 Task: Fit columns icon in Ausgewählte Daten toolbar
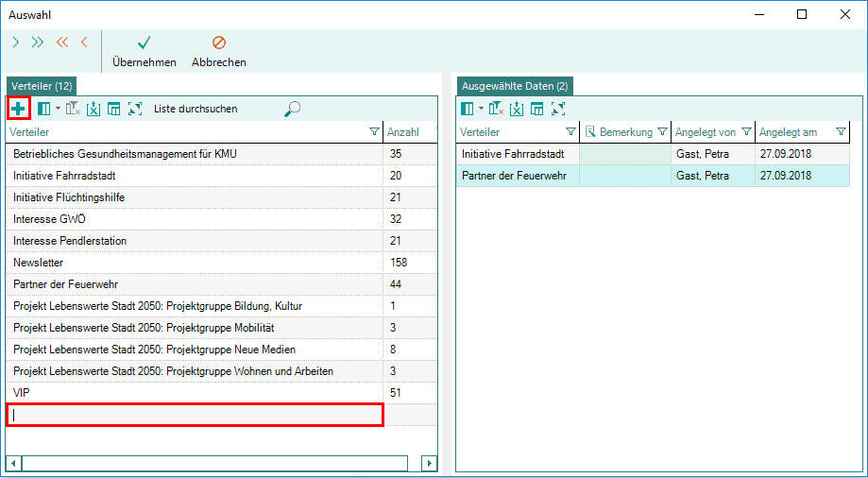click(x=558, y=109)
